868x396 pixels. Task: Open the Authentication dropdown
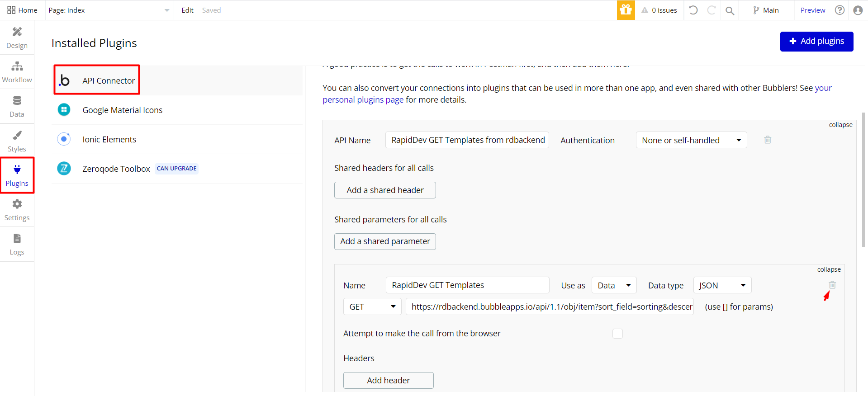point(691,140)
